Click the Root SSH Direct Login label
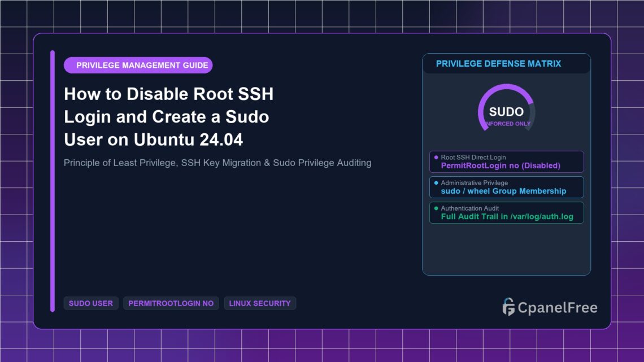This screenshot has width=644, height=362. click(473, 157)
